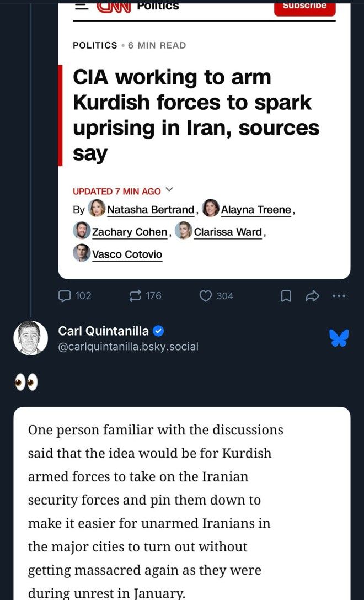Open the quoted article excerpt image

[x=182, y=503]
